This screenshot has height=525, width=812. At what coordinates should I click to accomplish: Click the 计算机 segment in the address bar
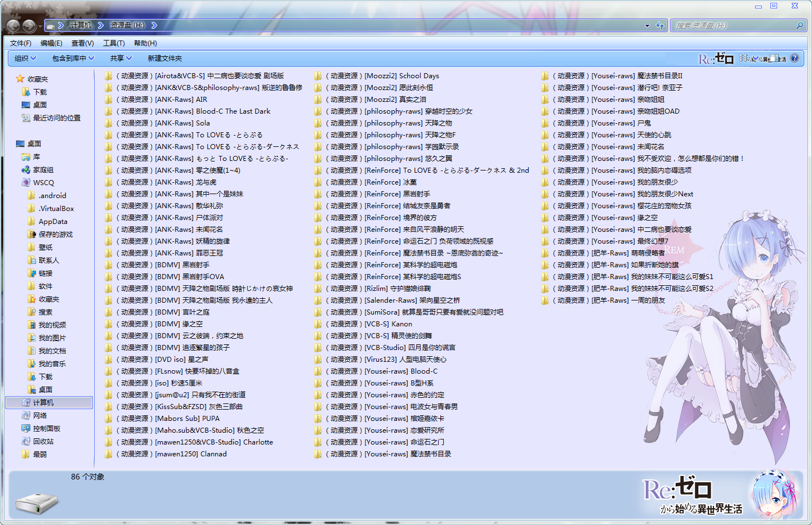81,25
